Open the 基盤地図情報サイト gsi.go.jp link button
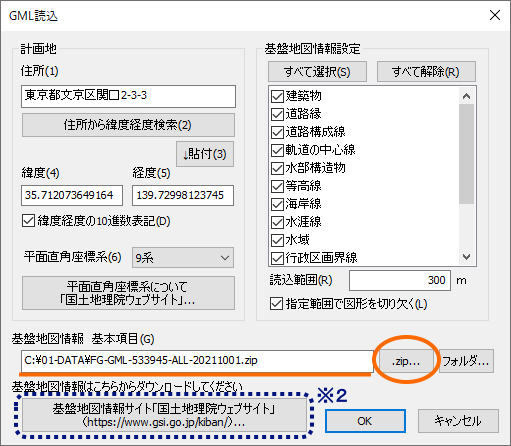Image resolution: width=511 pixels, height=446 pixels. pos(164,415)
